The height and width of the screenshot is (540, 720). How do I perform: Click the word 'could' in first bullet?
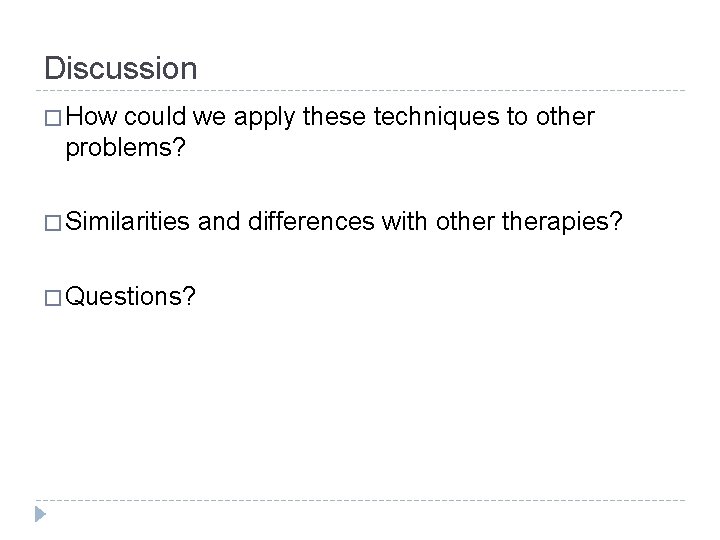tap(153, 118)
